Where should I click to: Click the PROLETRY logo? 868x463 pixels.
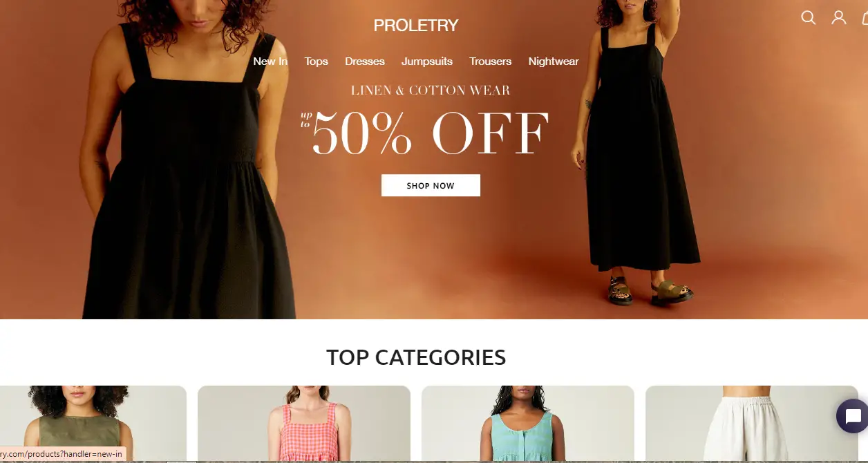(x=416, y=26)
